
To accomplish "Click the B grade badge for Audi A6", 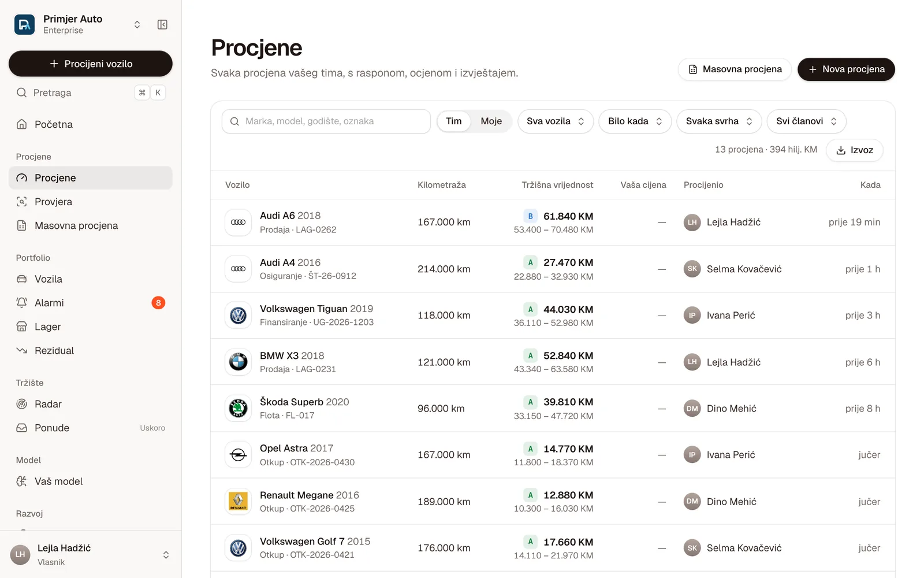I will (x=531, y=216).
